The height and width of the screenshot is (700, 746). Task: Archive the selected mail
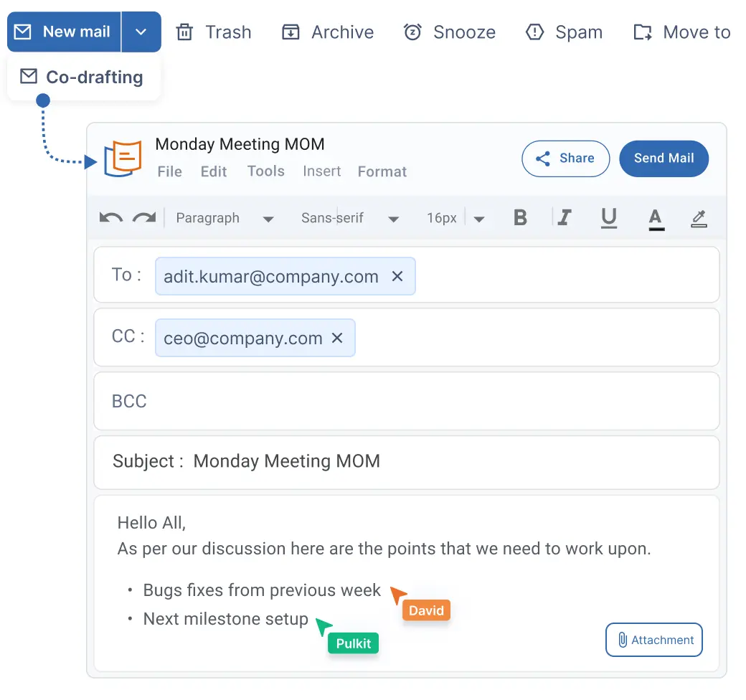coord(328,32)
